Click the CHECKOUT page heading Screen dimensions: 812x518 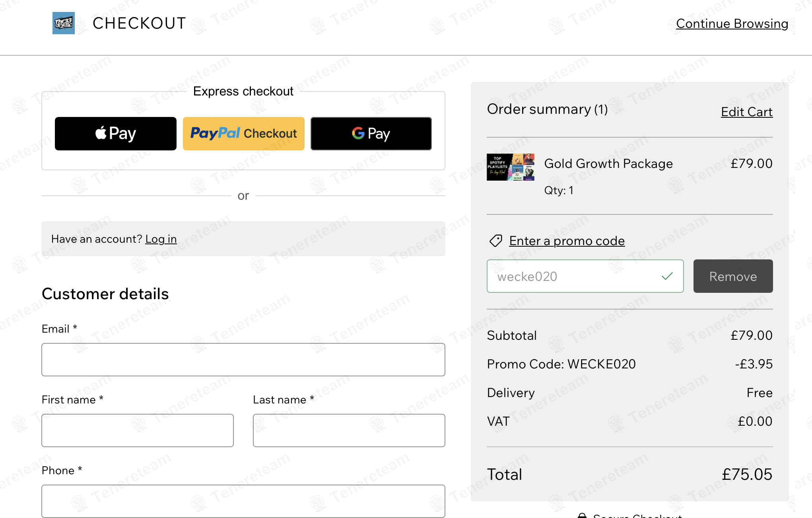click(139, 23)
